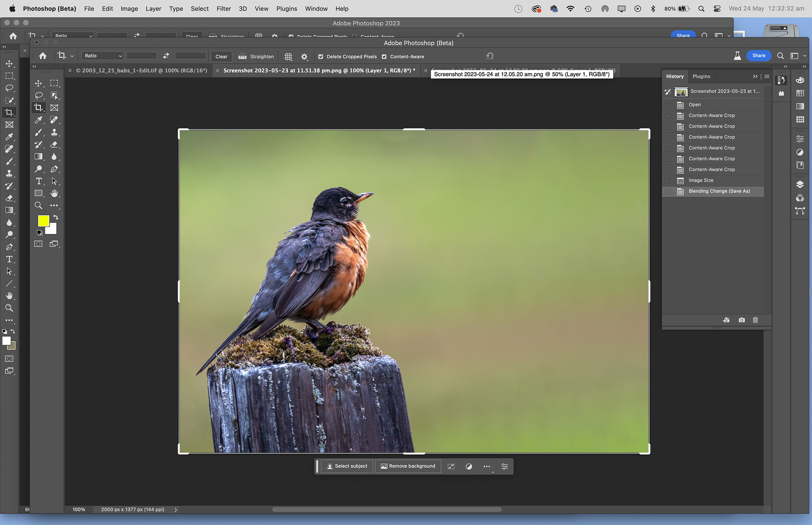
Task: Select the Blur tool in the two-column toolbar
Action: (54, 157)
